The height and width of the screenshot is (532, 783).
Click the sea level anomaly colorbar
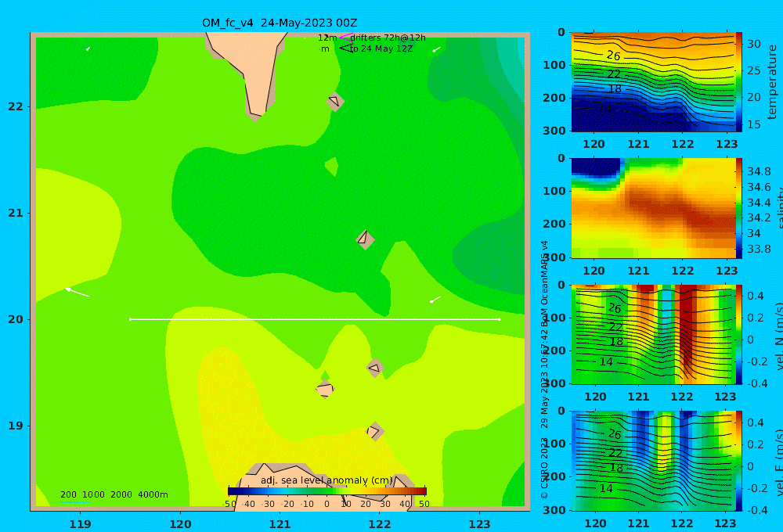pyautogui.click(x=327, y=491)
